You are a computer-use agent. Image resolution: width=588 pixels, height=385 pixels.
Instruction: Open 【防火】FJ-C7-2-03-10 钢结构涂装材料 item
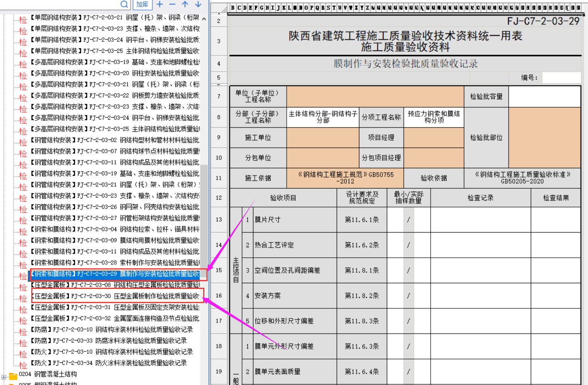tap(112, 352)
